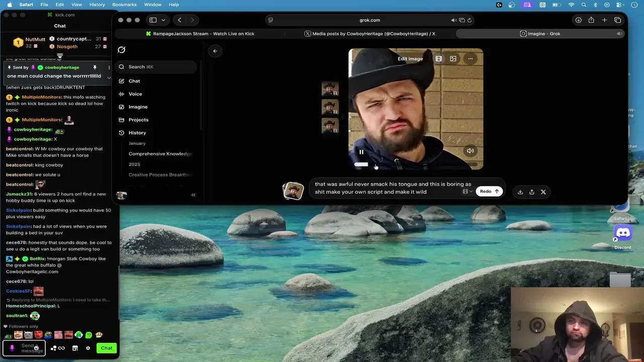Viewport: 644px width, 362px height.
Task: Open Control Center in menu bar
Action: (x=619, y=5)
